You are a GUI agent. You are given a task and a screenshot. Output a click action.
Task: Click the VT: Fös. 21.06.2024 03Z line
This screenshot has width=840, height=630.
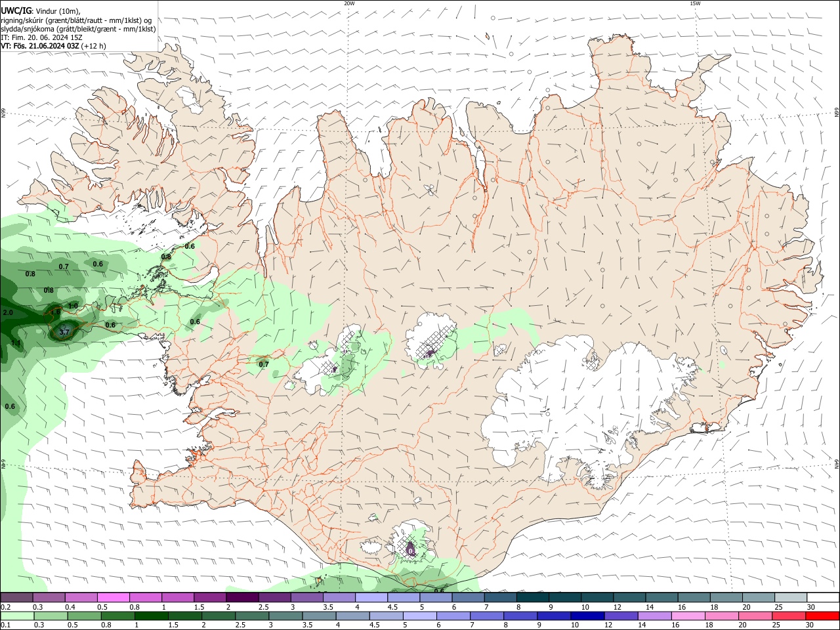pos(53,46)
